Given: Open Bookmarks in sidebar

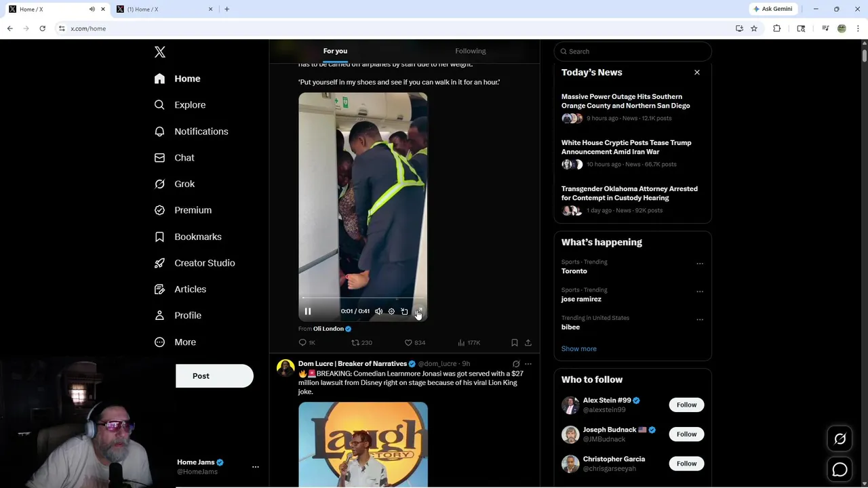Looking at the screenshot, I should pyautogui.click(x=188, y=237).
